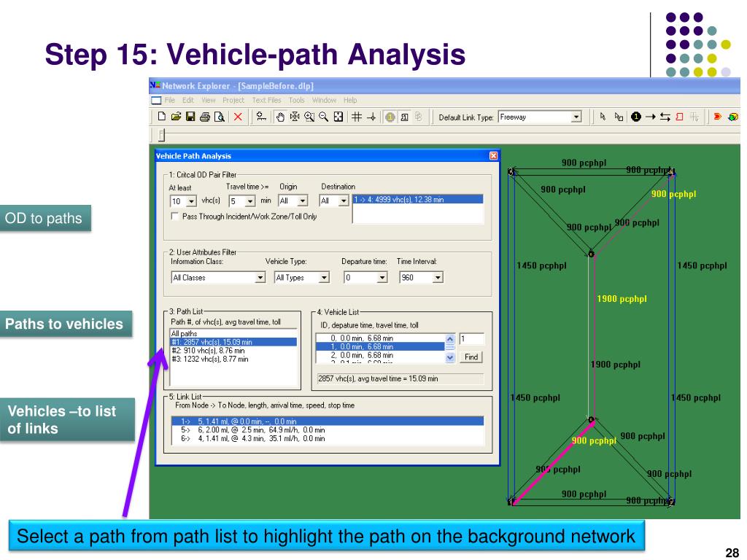Viewport: 747px width, 560px height.
Task: Expand the Information Class dropdown
Action: [260, 278]
